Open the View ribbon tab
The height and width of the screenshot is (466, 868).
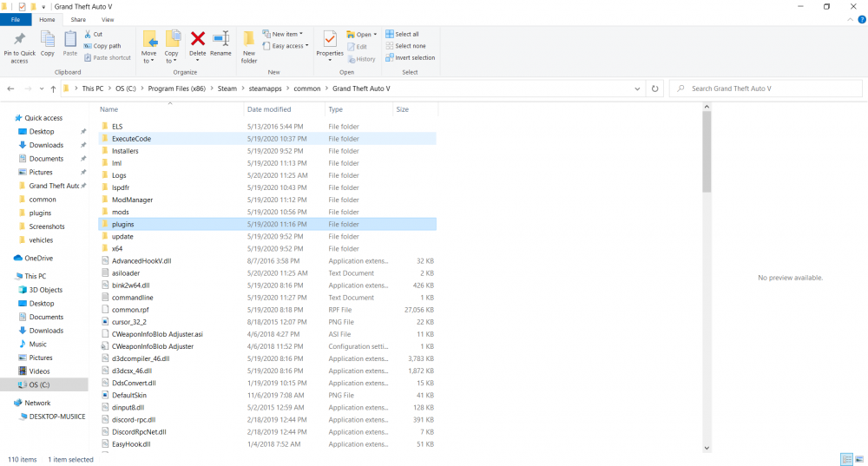(108, 19)
